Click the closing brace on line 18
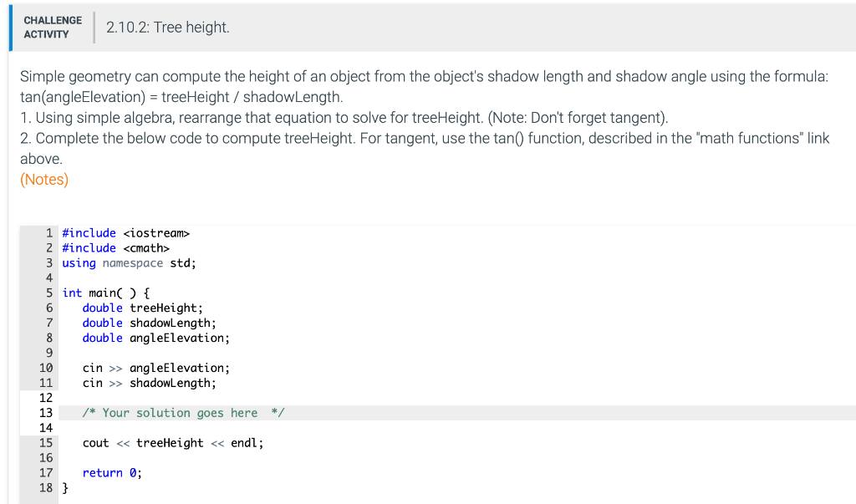 [x=66, y=487]
